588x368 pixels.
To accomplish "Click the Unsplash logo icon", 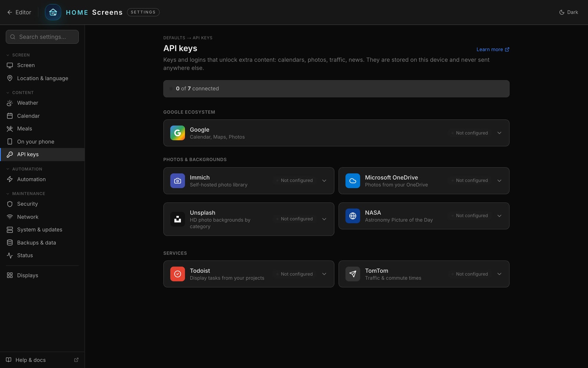I will pyautogui.click(x=178, y=219).
